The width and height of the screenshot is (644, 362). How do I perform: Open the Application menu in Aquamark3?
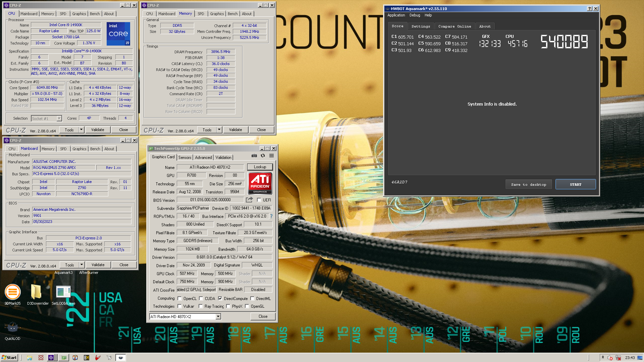click(396, 15)
